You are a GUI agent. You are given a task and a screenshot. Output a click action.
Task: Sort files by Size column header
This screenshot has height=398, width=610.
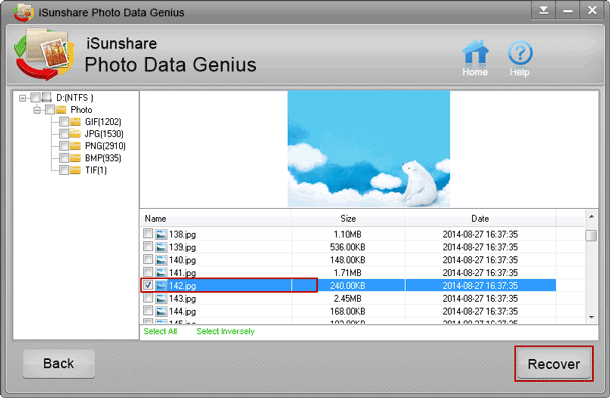pos(348,219)
